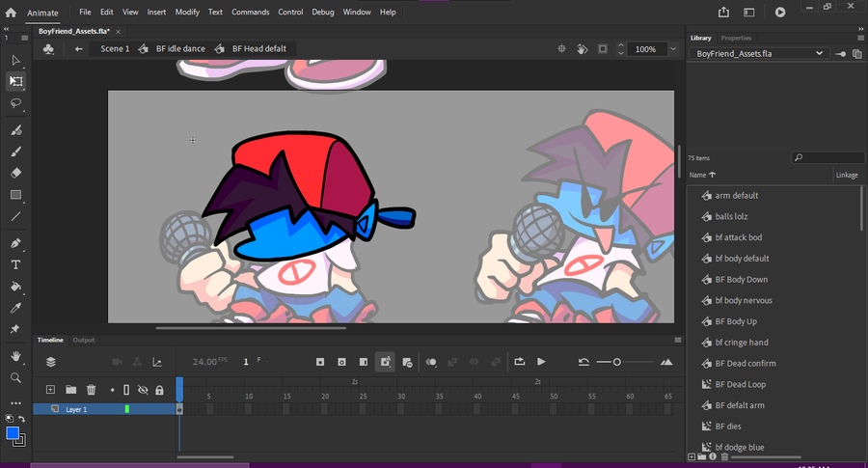Image resolution: width=868 pixels, height=468 pixels.
Task: Pick the Fluid Brush tool
Action: [15, 130]
